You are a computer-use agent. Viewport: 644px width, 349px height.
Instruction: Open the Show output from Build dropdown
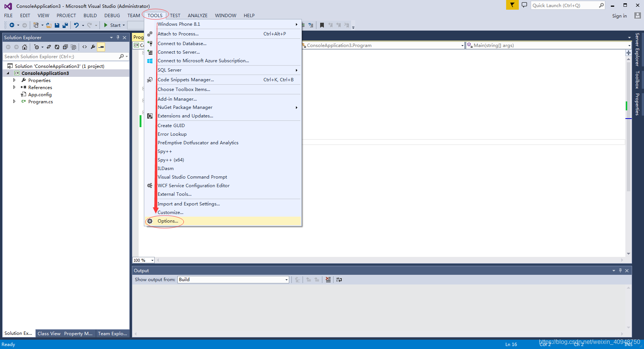pos(286,280)
